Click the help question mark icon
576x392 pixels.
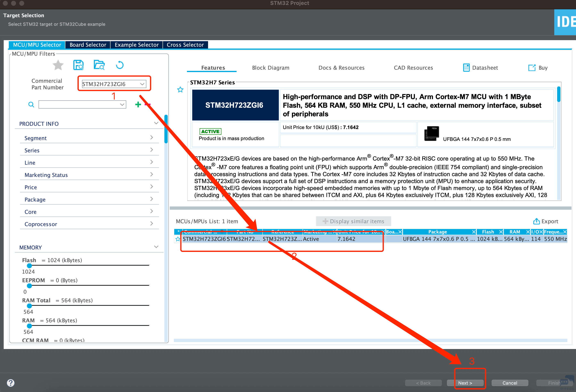click(x=11, y=383)
